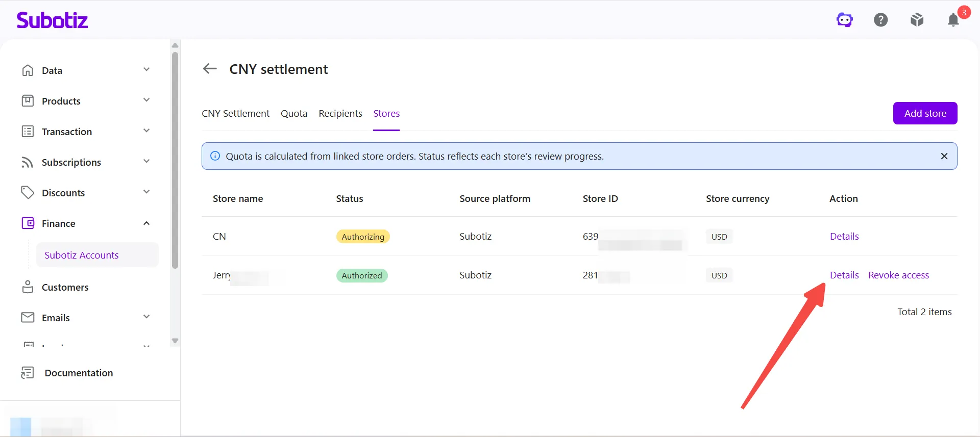
Task: Click the Store ID starting with 639
Action: point(591,236)
